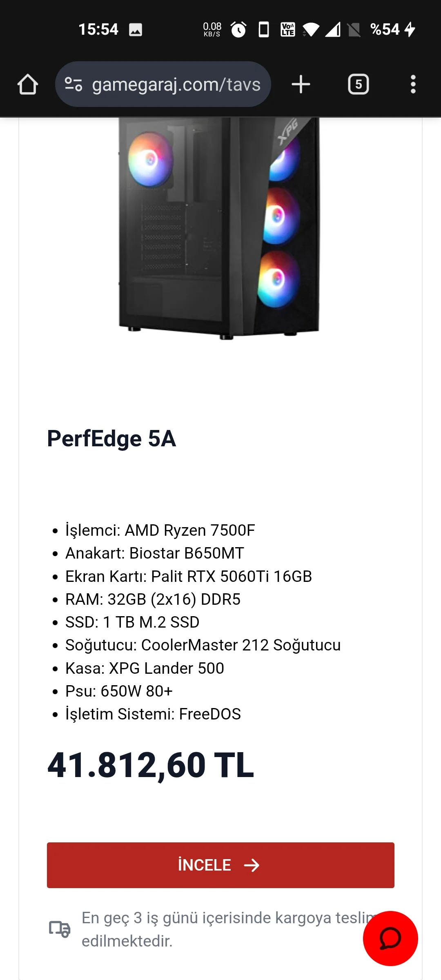The width and height of the screenshot is (441, 980).
Task: Tap the red live chat bubble
Action: click(x=390, y=938)
